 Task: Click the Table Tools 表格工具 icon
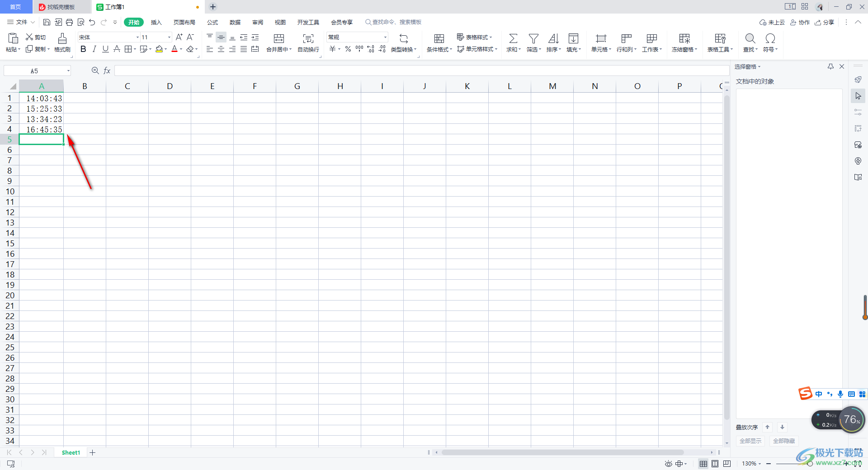[x=720, y=38]
